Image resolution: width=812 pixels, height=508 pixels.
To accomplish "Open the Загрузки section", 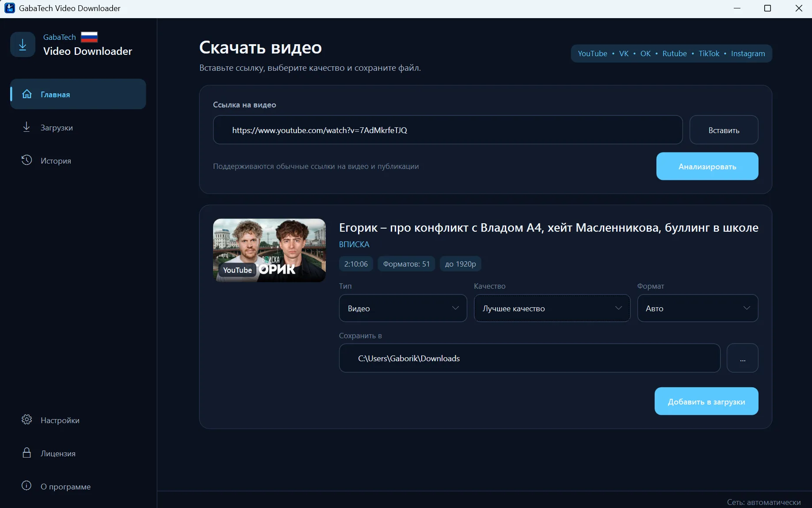I will 78,127.
